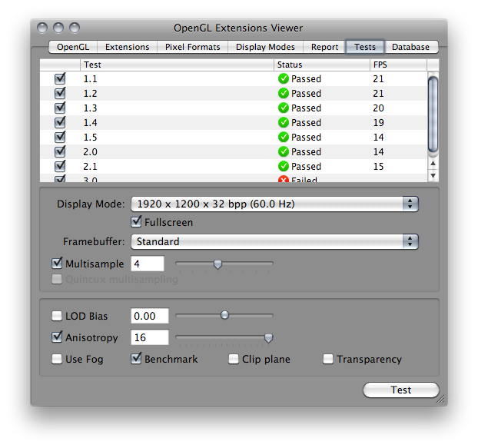Select the test row labeled 2.0
This screenshot has width=478, height=448.
click(x=234, y=152)
